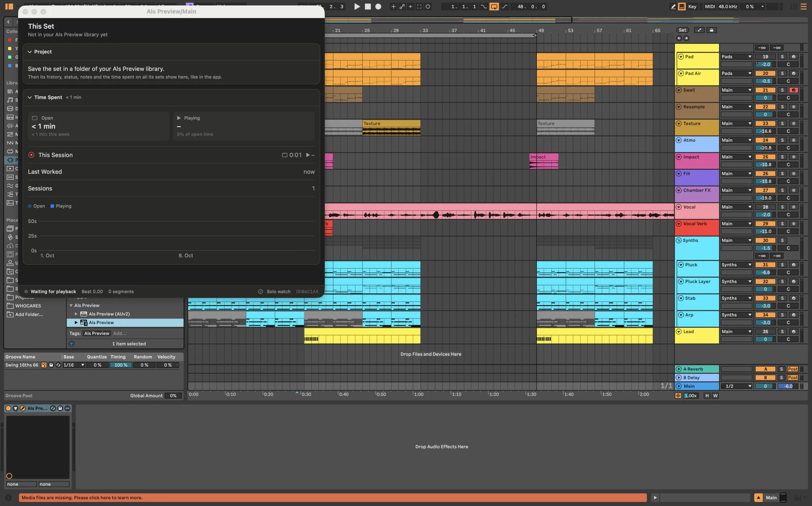Viewport: 812px width, 506px height.
Task: Click the Automation Arm link icon
Action: click(402, 6)
